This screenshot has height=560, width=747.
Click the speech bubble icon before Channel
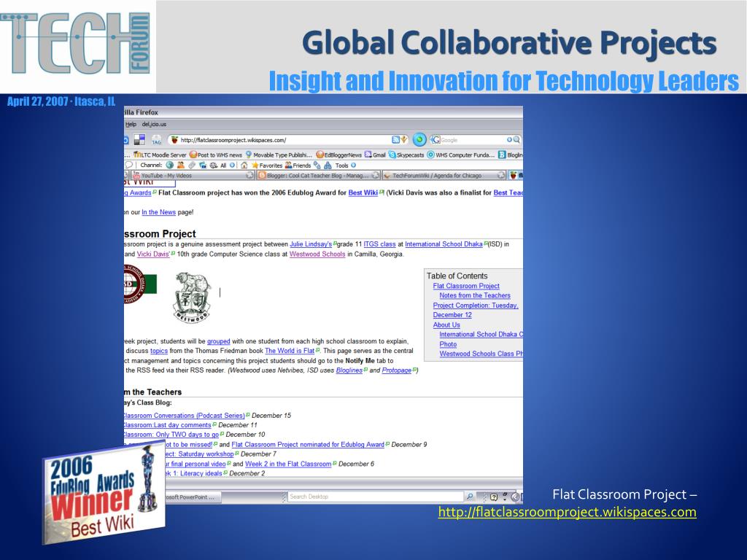pyautogui.click(x=128, y=166)
